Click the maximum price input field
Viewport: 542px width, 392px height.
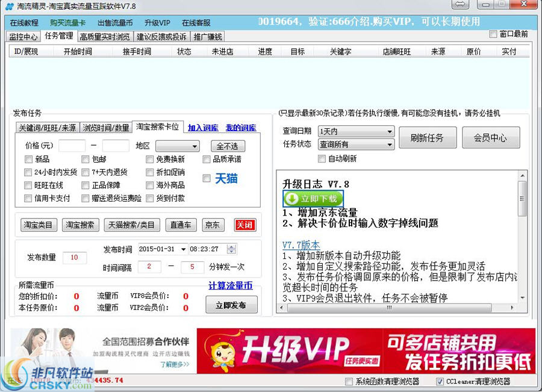point(116,146)
